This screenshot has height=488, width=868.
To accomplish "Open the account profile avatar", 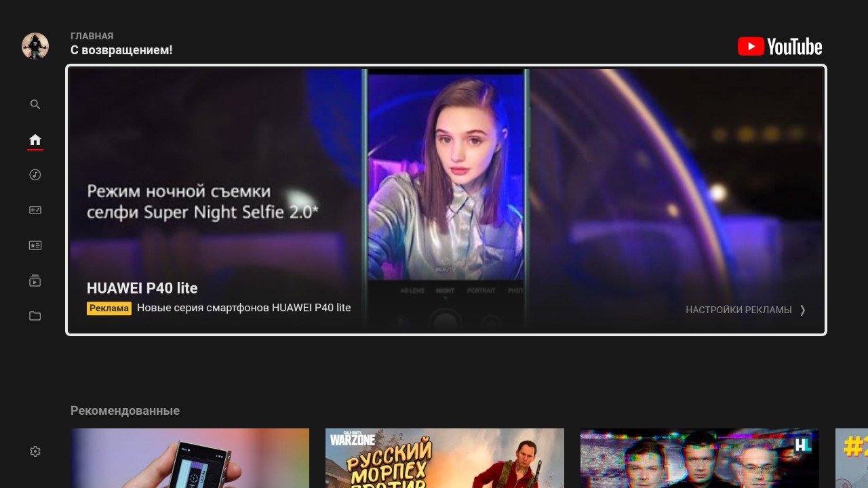I will (x=35, y=46).
